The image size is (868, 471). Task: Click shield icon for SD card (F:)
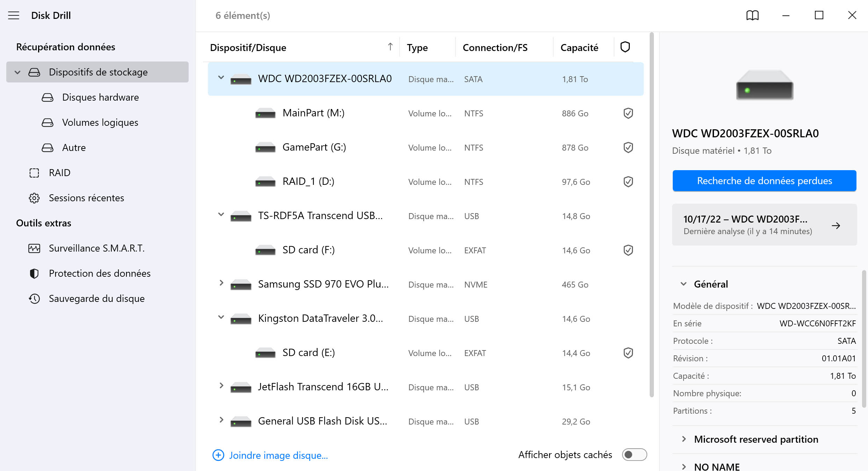[x=628, y=250]
